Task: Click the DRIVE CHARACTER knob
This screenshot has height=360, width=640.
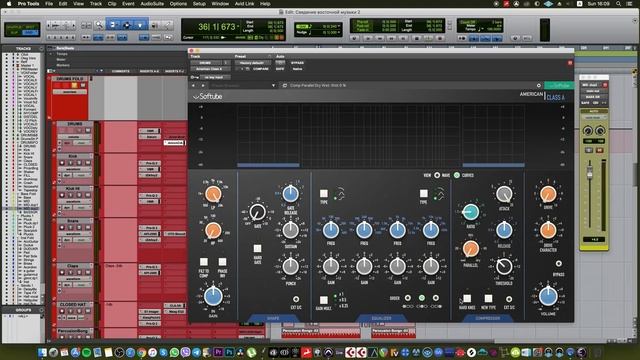Action: [548, 230]
